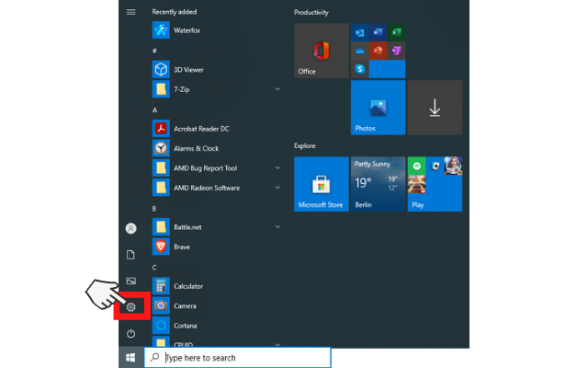Screen dimensions: 588x368
Task: Open Word from the Office group tile
Action: tap(378, 33)
